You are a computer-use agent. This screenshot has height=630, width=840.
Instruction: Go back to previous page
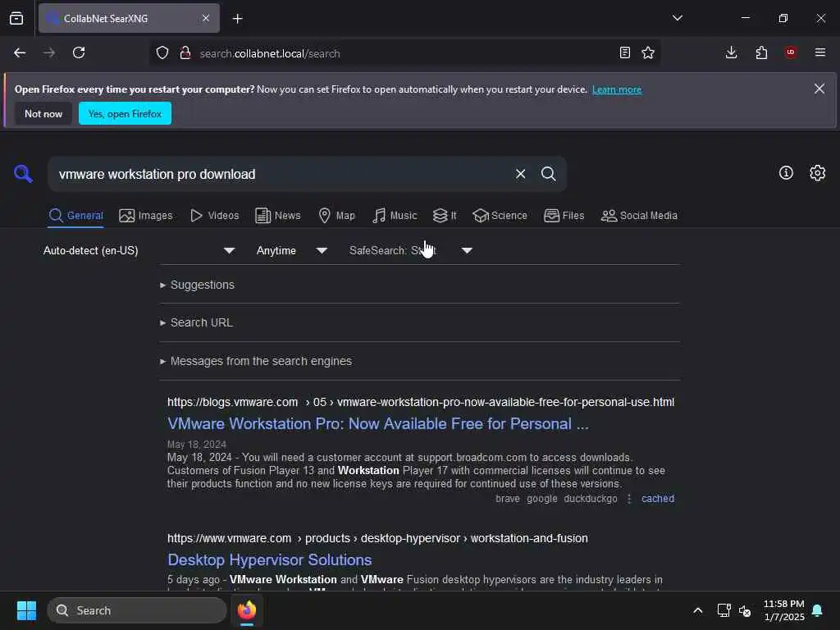point(20,52)
